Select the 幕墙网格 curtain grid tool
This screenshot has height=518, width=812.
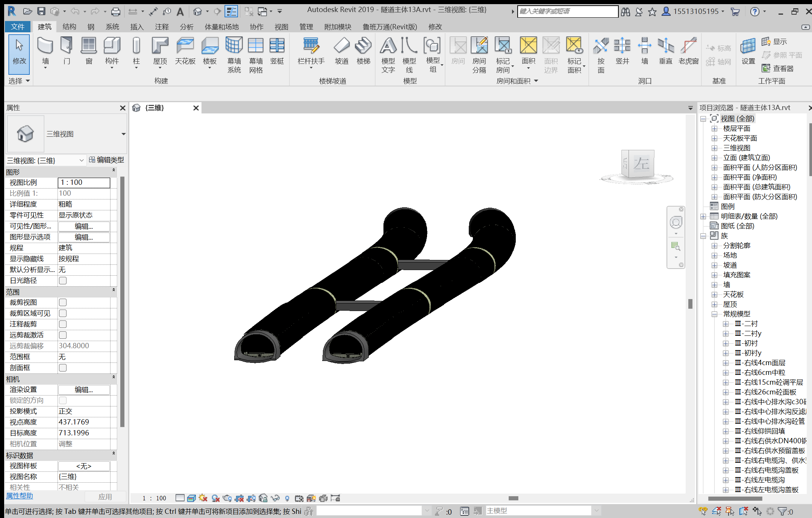point(256,55)
